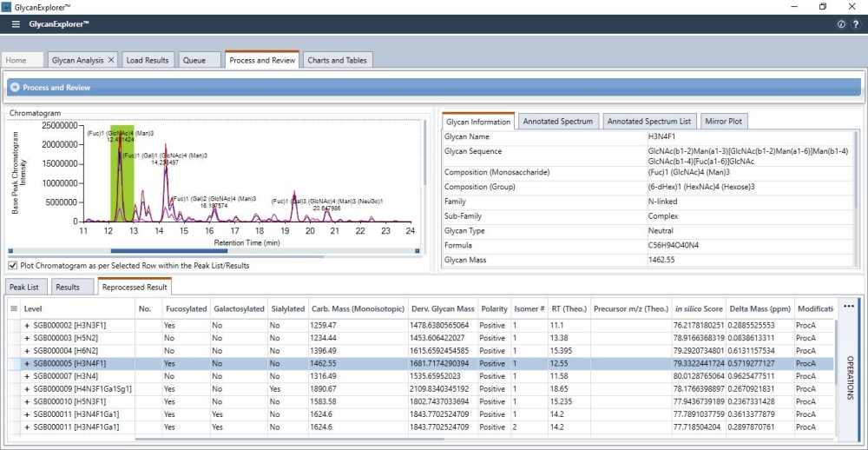Open the table column menu icon
The height and width of the screenshot is (450, 868).
pos(15,308)
